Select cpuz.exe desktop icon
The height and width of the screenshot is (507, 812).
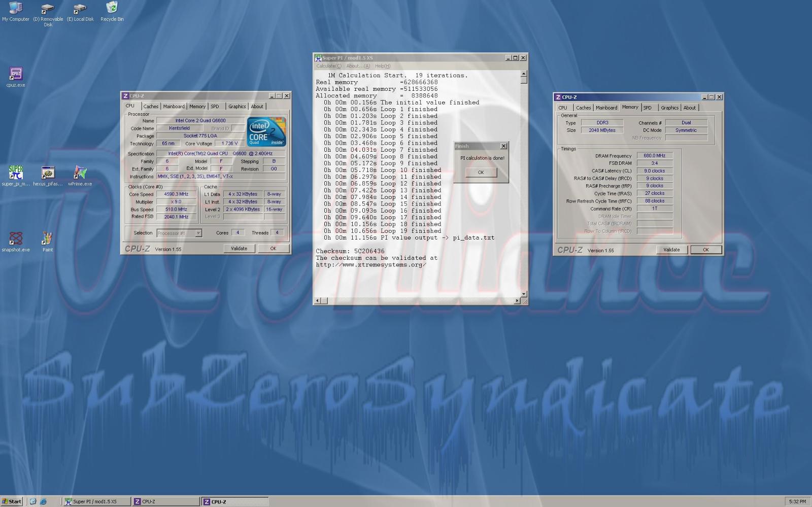[16, 77]
